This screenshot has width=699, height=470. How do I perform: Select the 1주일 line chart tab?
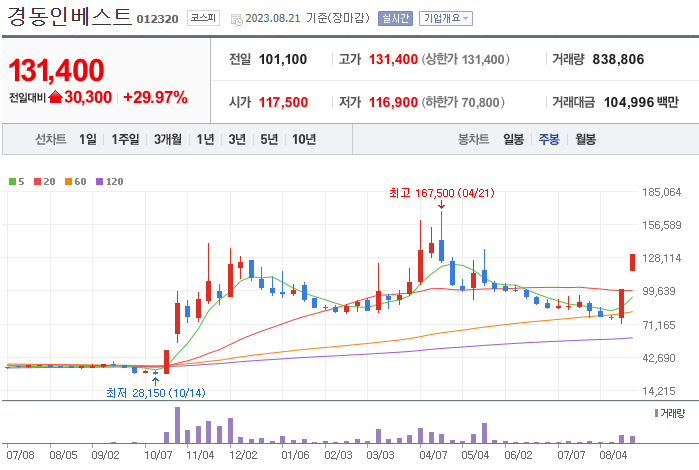click(125, 139)
